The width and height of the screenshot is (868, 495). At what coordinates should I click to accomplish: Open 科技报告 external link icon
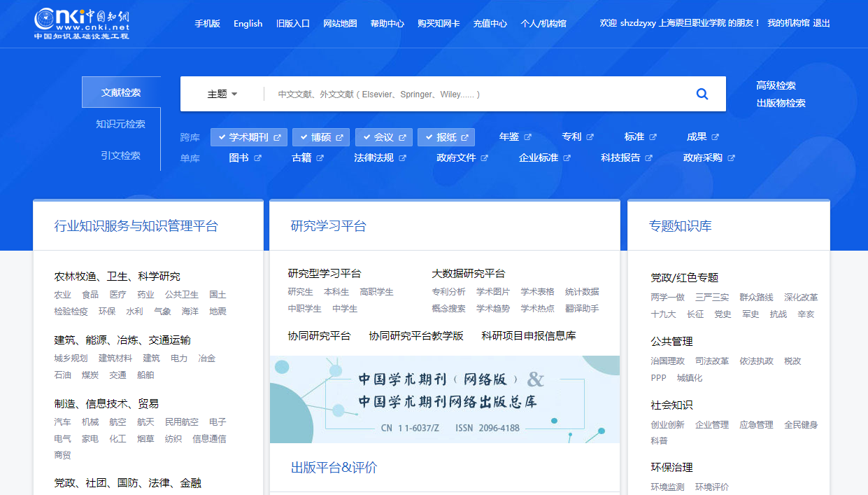click(x=649, y=158)
